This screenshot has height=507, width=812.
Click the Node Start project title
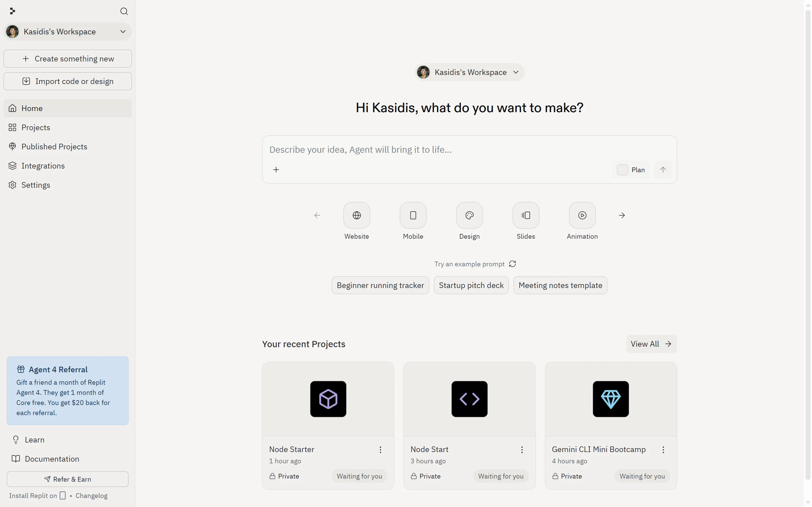(429, 449)
